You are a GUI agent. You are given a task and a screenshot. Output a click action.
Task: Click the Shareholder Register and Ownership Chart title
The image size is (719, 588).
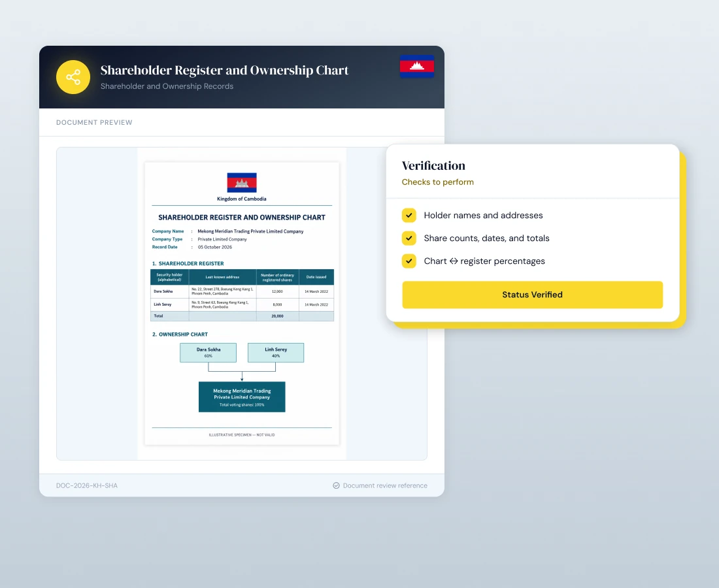224,70
